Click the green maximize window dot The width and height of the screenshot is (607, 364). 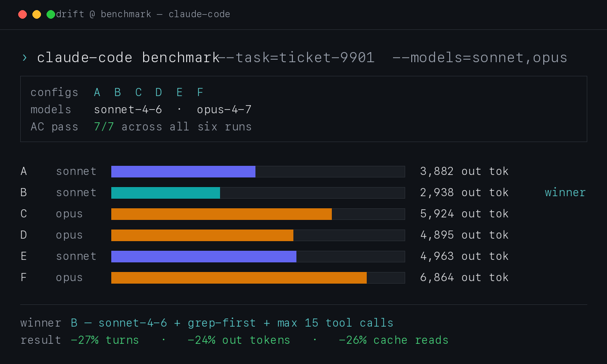[51, 14]
